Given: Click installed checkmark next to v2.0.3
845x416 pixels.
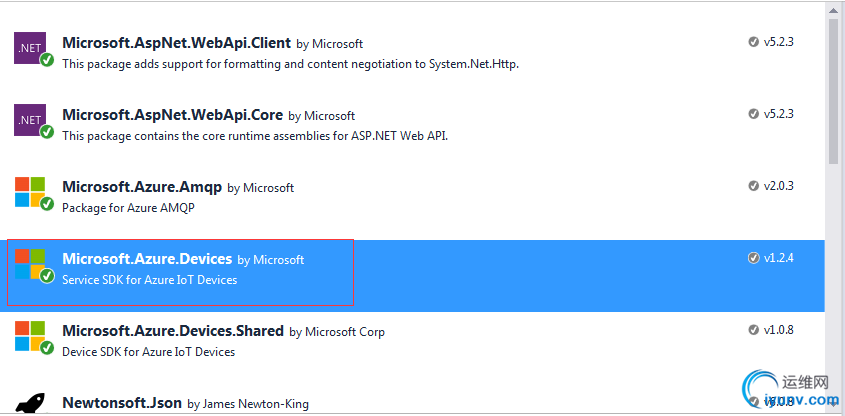Looking at the screenshot, I should 754,186.
